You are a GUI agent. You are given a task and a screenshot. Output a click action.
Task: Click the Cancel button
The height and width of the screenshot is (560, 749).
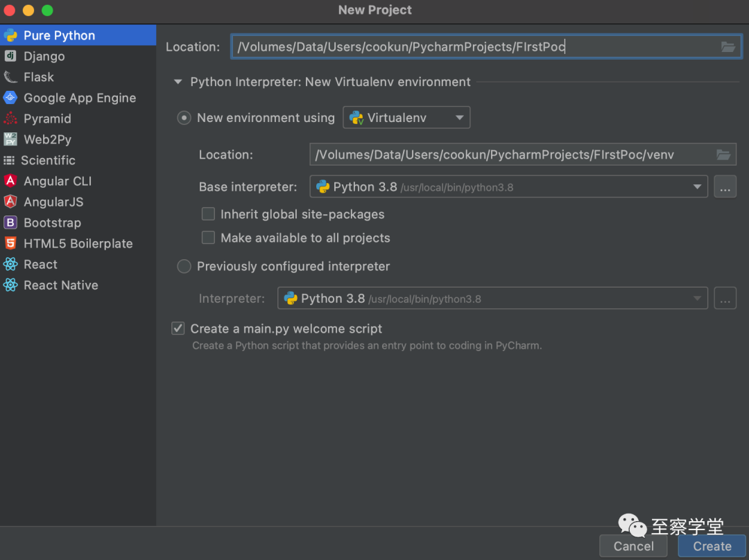(633, 546)
